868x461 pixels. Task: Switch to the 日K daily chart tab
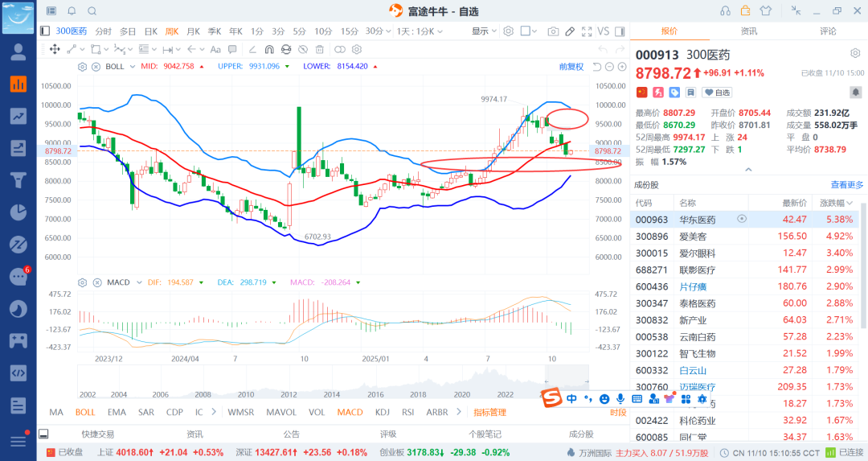click(150, 31)
